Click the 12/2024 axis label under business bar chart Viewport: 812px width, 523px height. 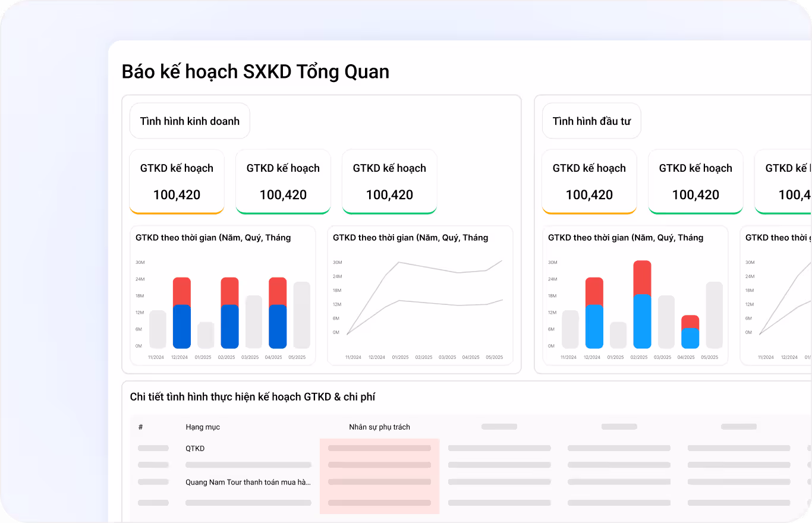(x=180, y=358)
